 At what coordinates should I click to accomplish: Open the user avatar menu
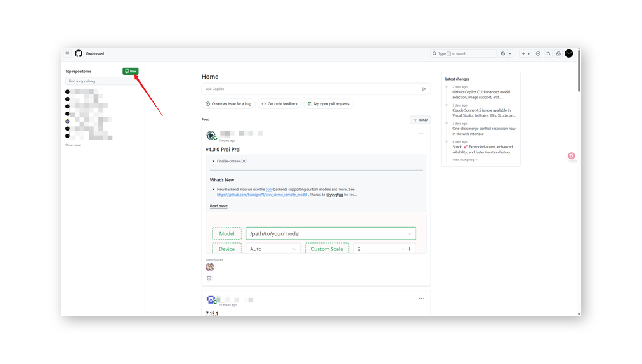[x=568, y=54]
